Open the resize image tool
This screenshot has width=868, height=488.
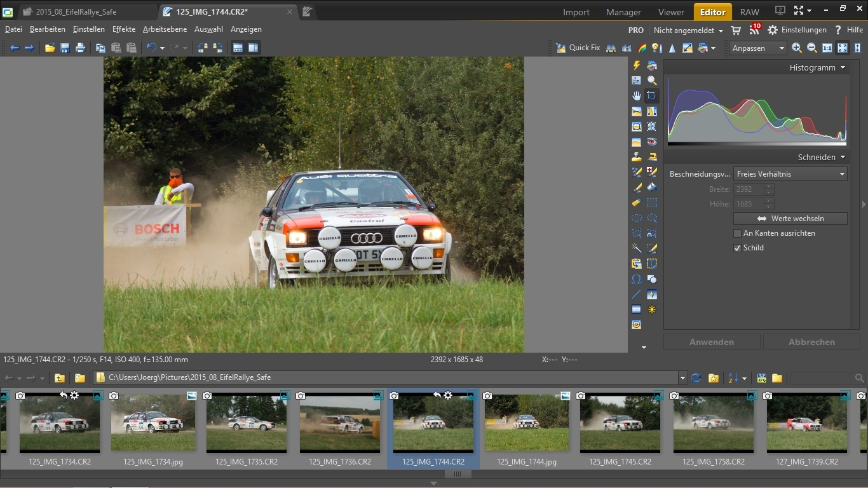tap(688, 48)
